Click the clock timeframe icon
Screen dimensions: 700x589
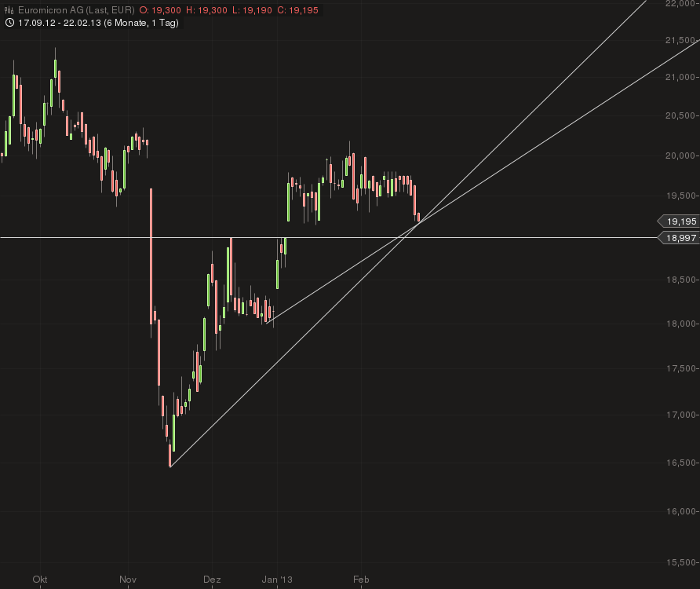[9, 24]
